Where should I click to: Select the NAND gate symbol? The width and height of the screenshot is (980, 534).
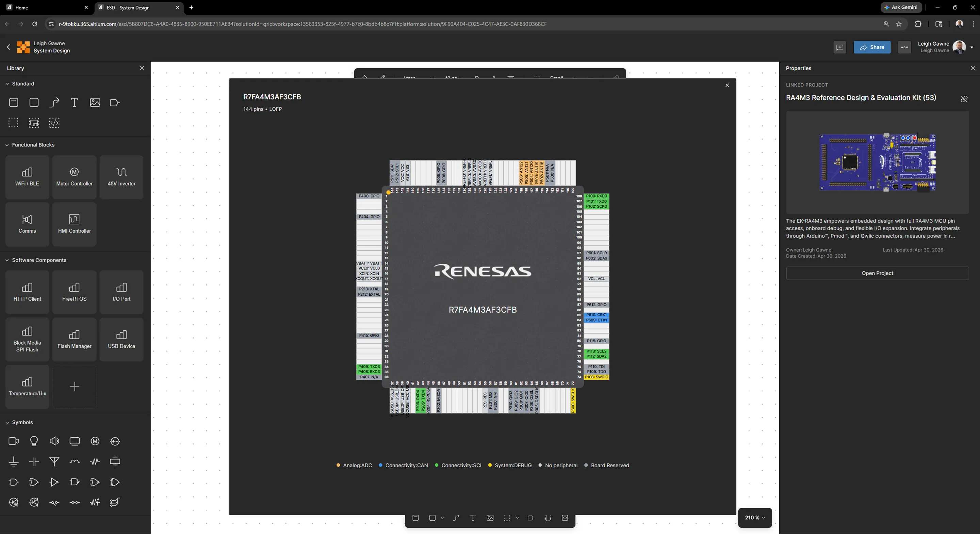75,482
